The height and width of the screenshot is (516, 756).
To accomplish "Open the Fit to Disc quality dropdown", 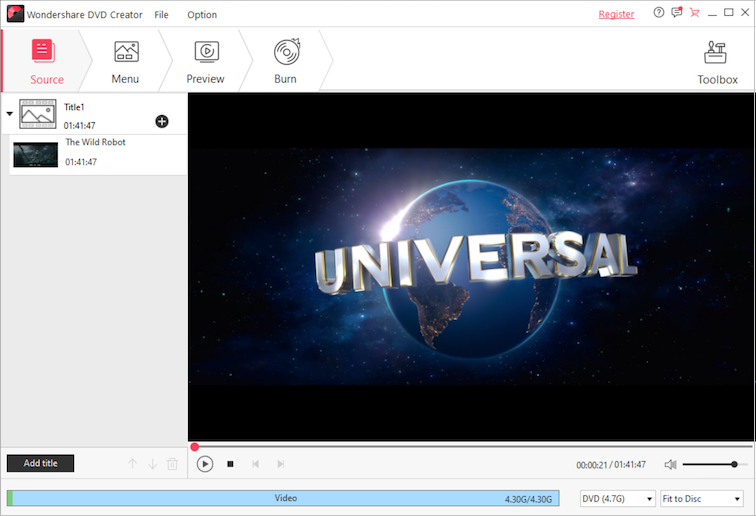I will (x=702, y=499).
